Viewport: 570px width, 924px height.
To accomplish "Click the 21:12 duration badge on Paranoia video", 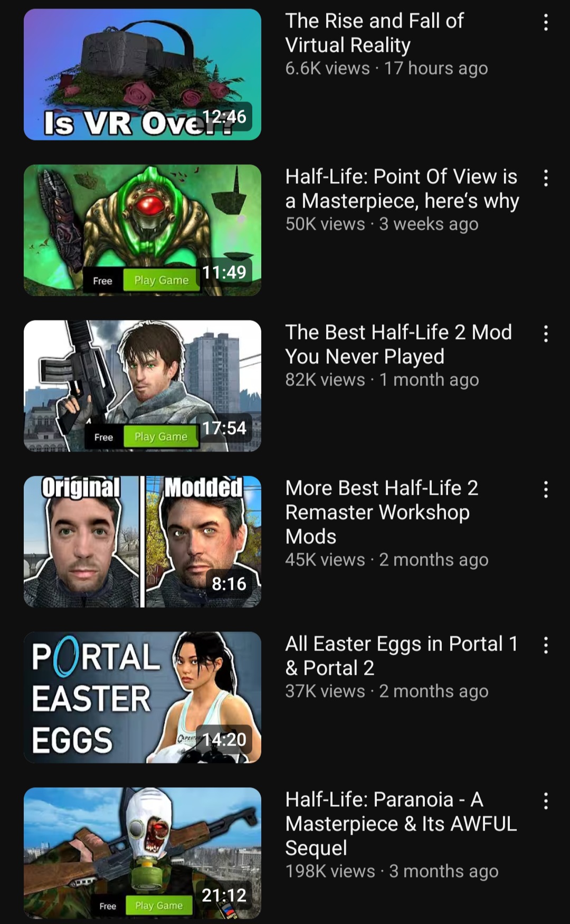I will point(224,895).
